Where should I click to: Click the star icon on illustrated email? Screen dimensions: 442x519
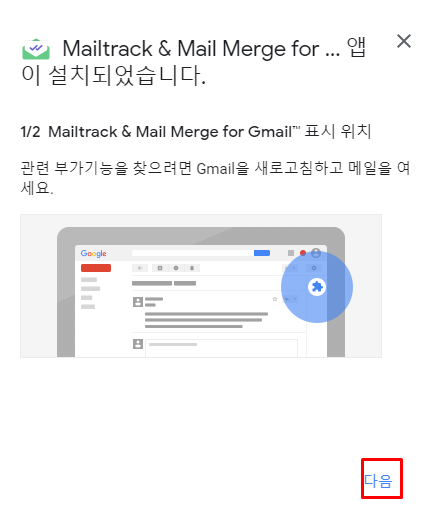click(x=275, y=299)
